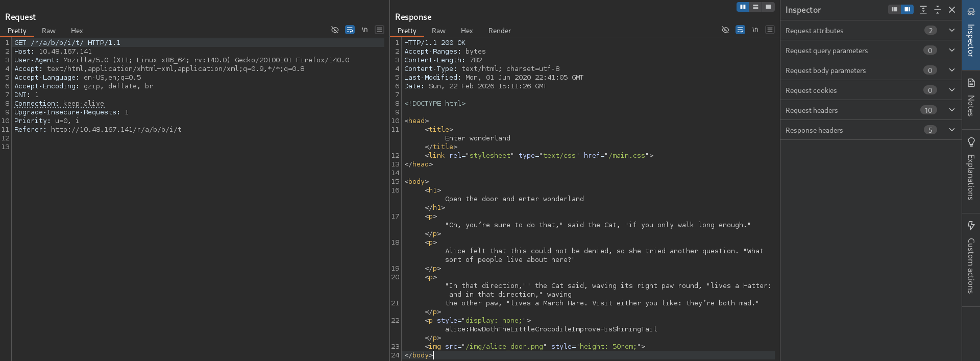Expand the Request attributes section
Viewport: 980px width, 361px height.
point(951,30)
